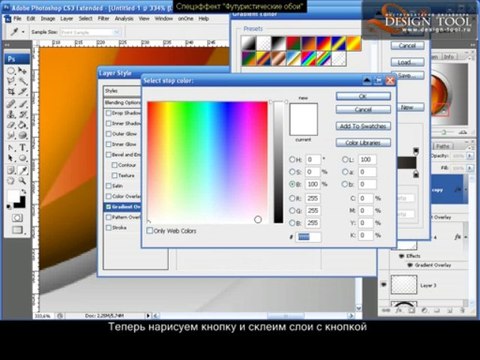Viewport: 480px width, 360px height.
Task: Open the Layer menu
Action: pyautogui.click(x=66, y=19)
